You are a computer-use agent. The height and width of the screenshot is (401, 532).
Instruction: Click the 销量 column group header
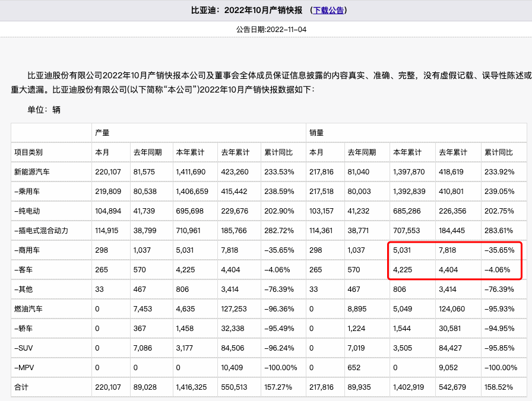click(316, 133)
